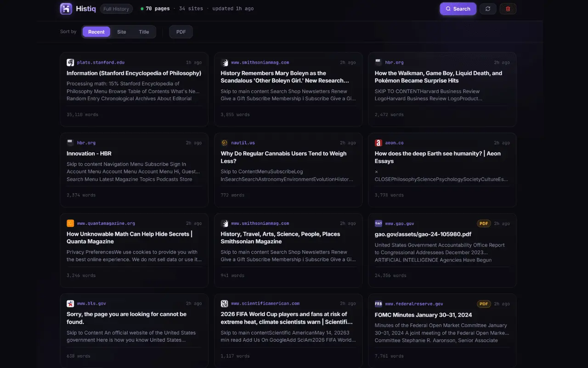Click PDF badge on gao.gov card
The image size is (588, 368).
tap(484, 224)
